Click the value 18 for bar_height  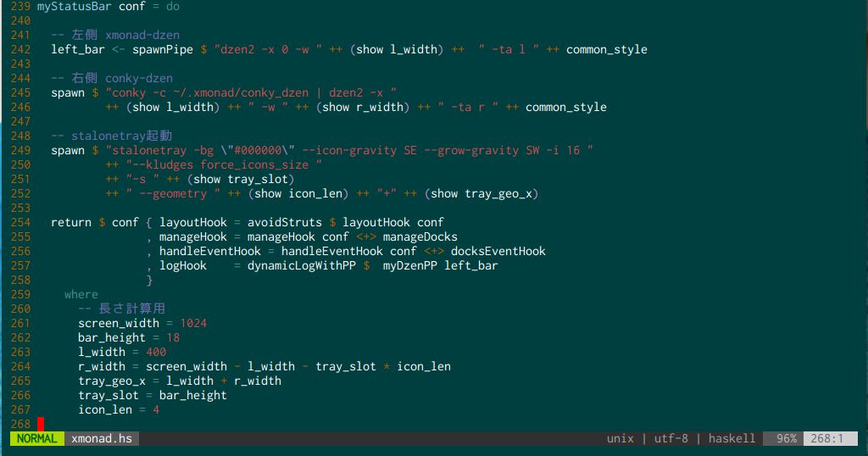tap(173, 337)
